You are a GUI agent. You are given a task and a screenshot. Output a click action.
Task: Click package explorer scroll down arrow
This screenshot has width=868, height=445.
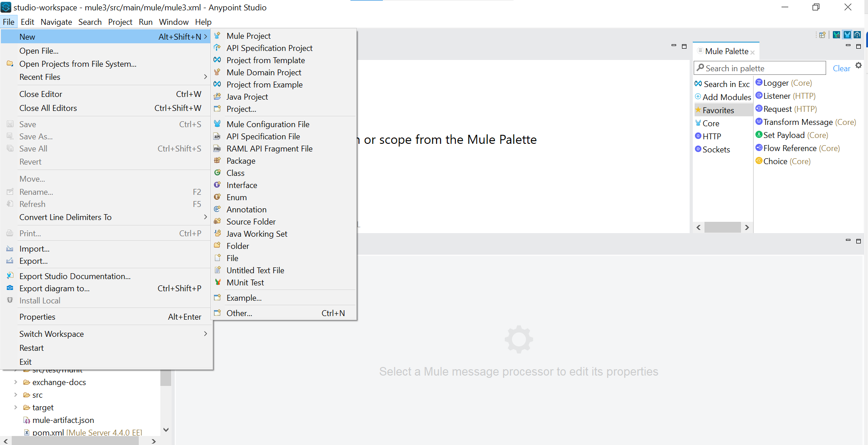coord(166,430)
